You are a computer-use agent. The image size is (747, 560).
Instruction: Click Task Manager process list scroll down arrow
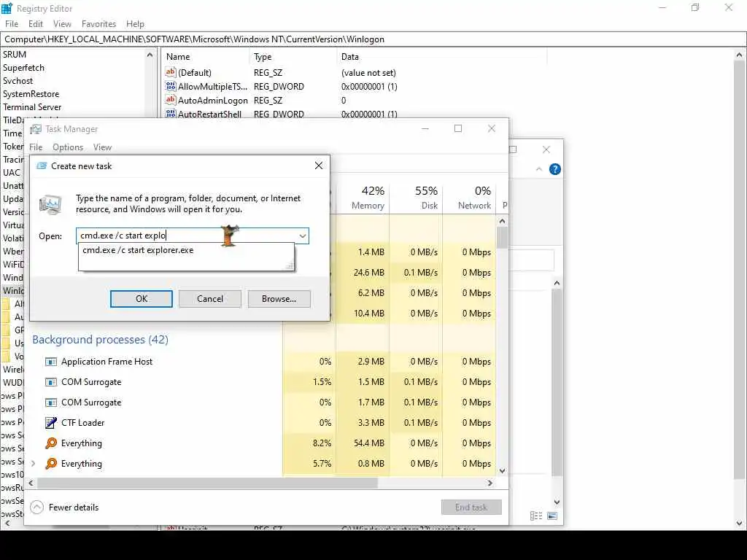click(502, 470)
